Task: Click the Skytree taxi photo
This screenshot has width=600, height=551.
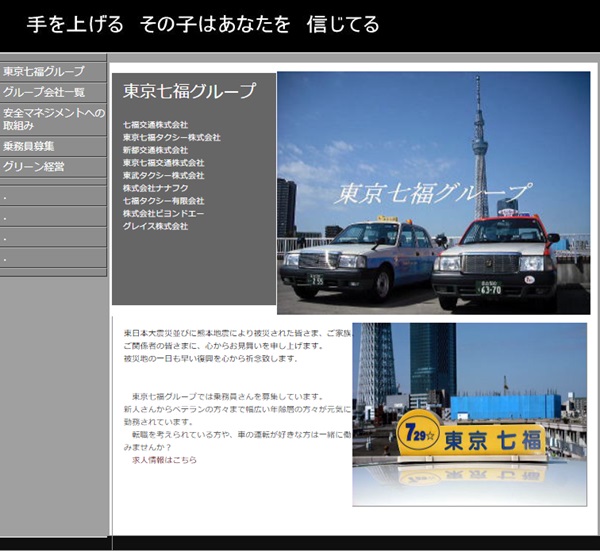Action: click(434, 193)
